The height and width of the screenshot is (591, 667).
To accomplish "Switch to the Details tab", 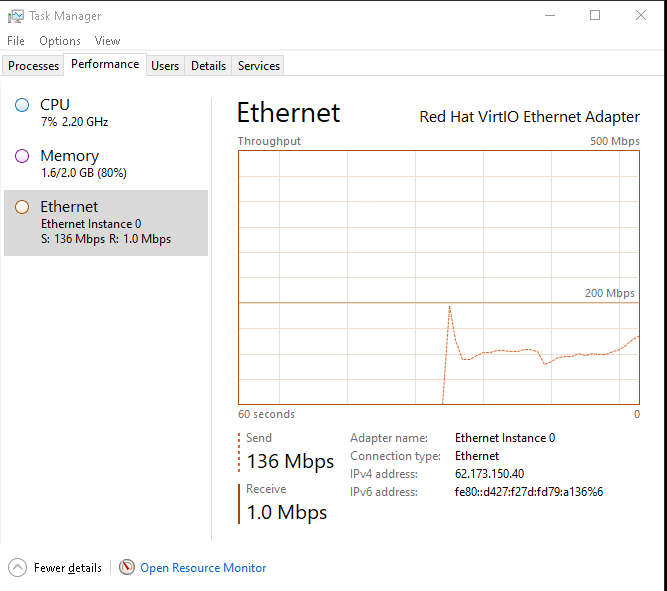I will [x=208, y=66].
